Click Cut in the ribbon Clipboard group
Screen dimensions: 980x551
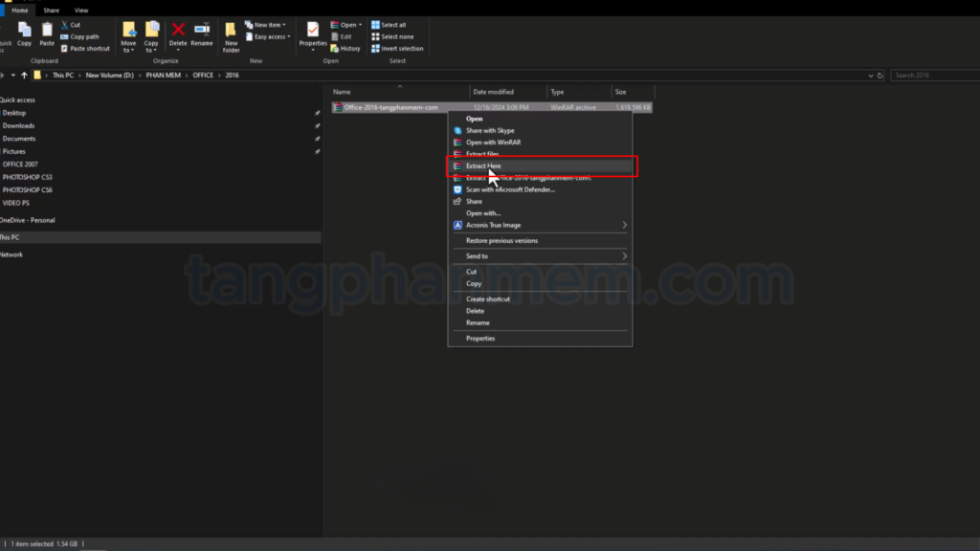[x=71, y=25]
